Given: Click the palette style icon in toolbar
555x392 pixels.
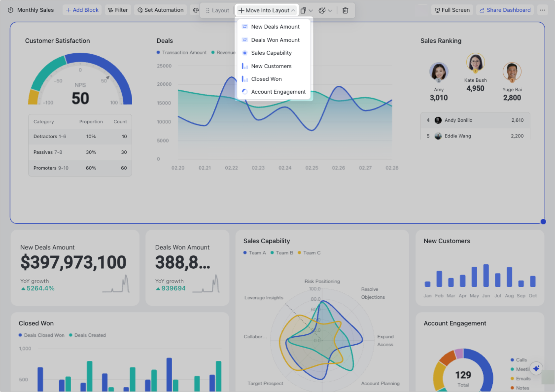Looking at the screenshot, I should [x=322, y=10].
